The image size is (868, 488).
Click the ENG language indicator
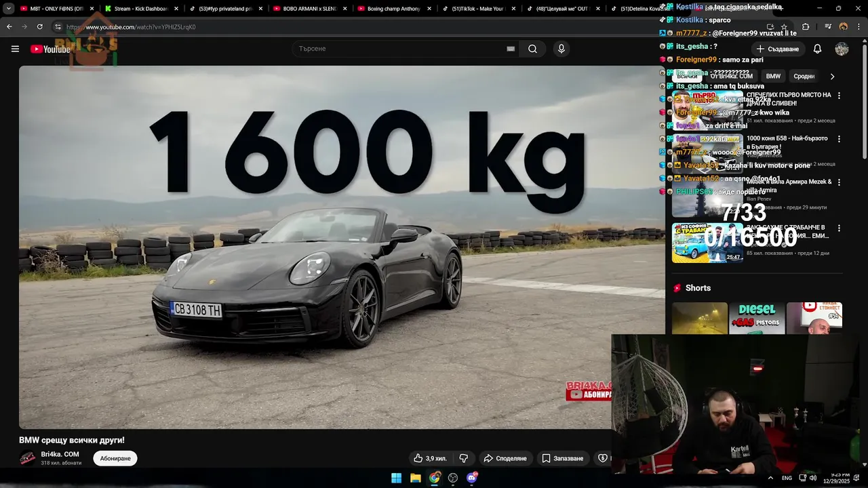pos(787,478)
